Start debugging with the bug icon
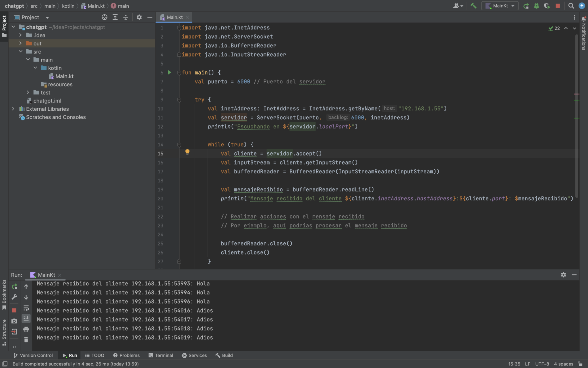Viewport: 588px width, 368px height. coord(537,5)
